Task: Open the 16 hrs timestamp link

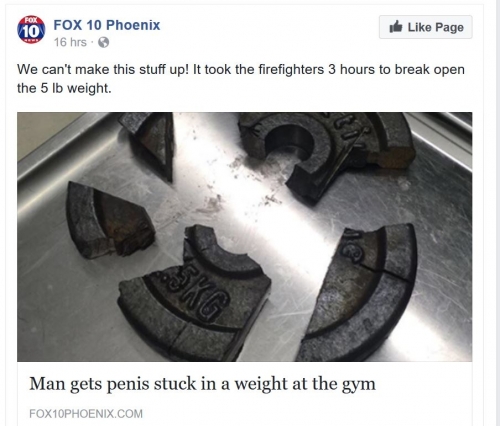Action: 70,42
